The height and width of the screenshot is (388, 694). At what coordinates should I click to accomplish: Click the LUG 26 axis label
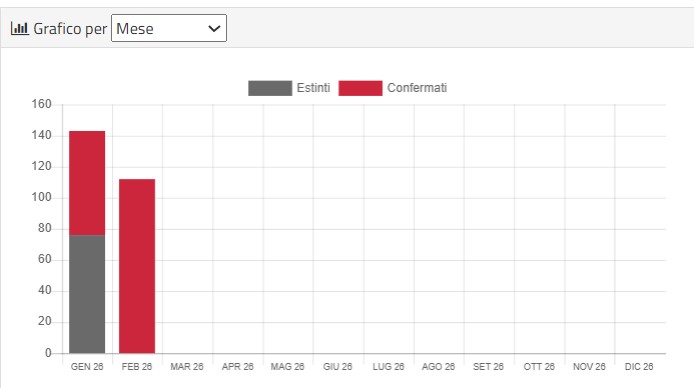(x=388, y=367)
